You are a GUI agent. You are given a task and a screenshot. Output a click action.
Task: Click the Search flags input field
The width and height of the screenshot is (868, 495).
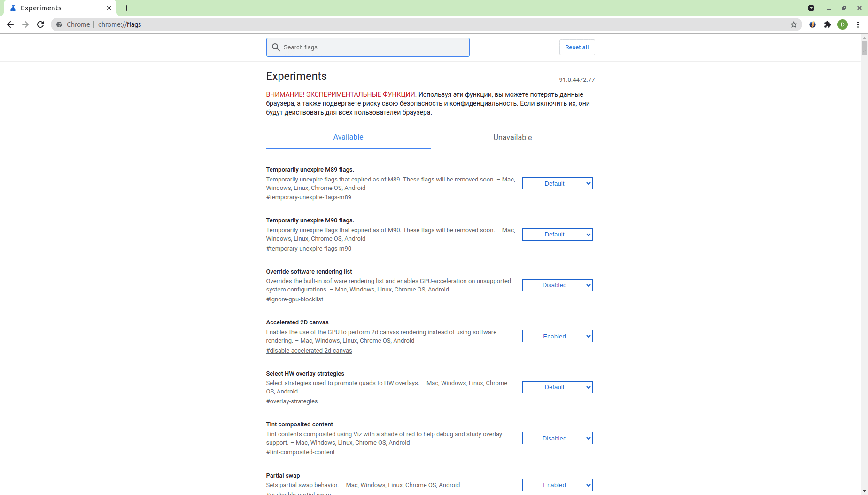pos(368,47)
